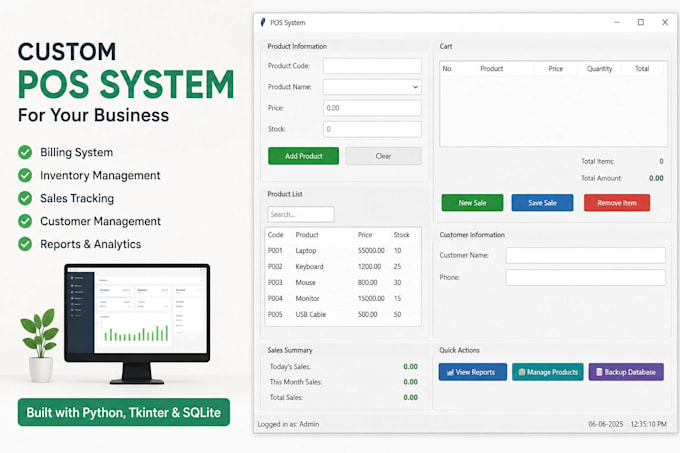Open the Product Name dropdown

tap(415, 87)
